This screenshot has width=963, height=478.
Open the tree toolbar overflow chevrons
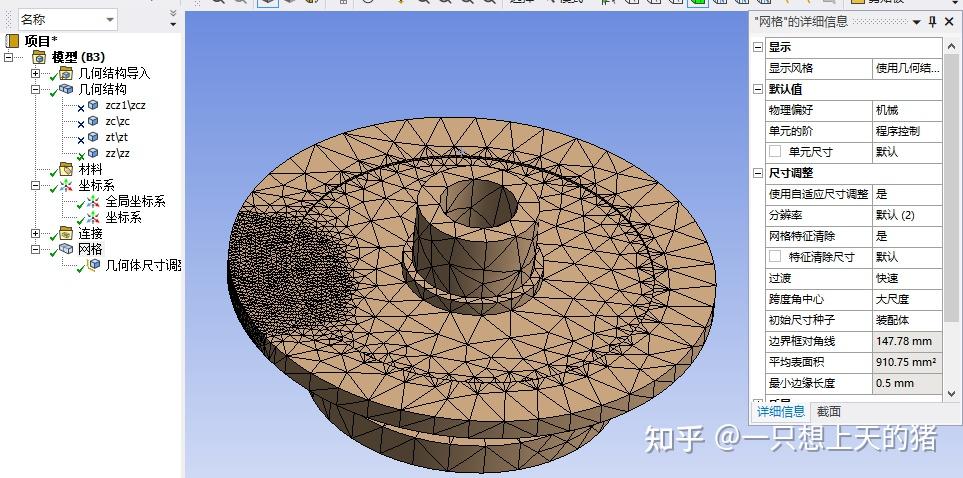(x=173, y=14)
